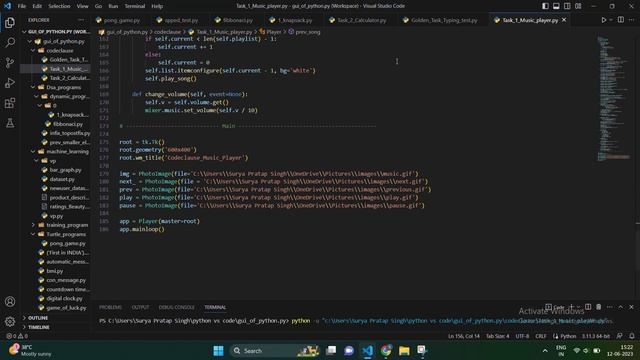640x360 pixels.
Task: Change CRLF end of line sequence
Action: [541, 336]
